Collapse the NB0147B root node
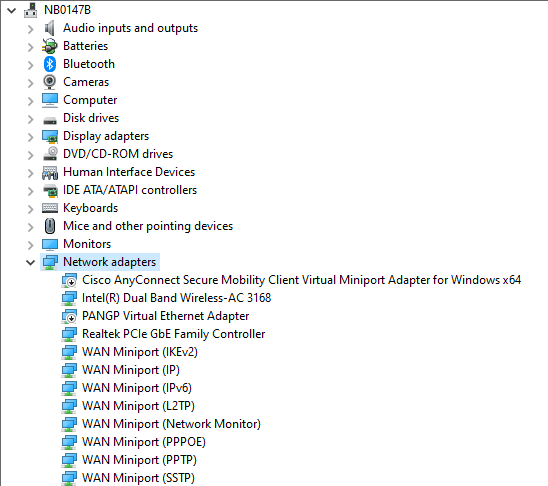The image size is (548, 486). (12, 10)
